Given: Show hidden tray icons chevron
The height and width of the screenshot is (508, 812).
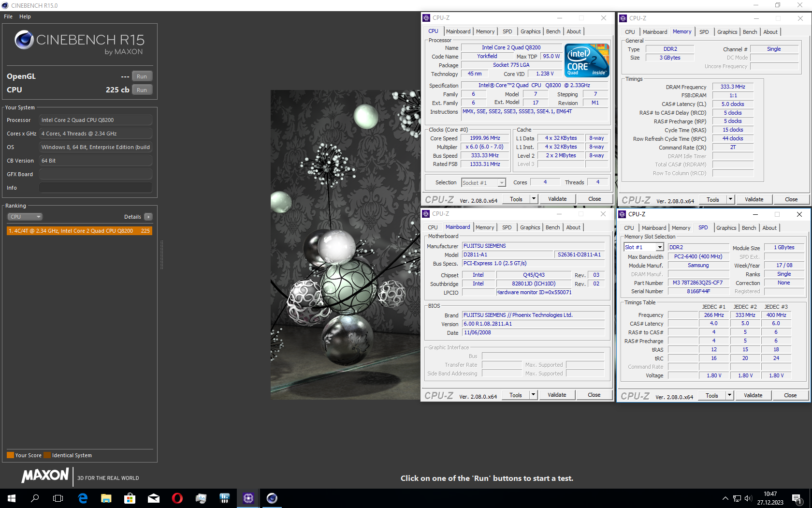Looking at the screenshot, I should [x=725, y=498].
